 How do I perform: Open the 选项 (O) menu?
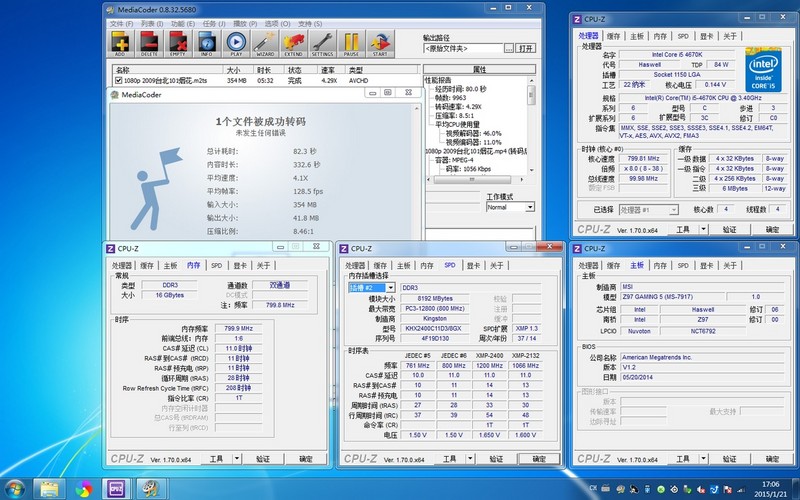click(277, 23)
